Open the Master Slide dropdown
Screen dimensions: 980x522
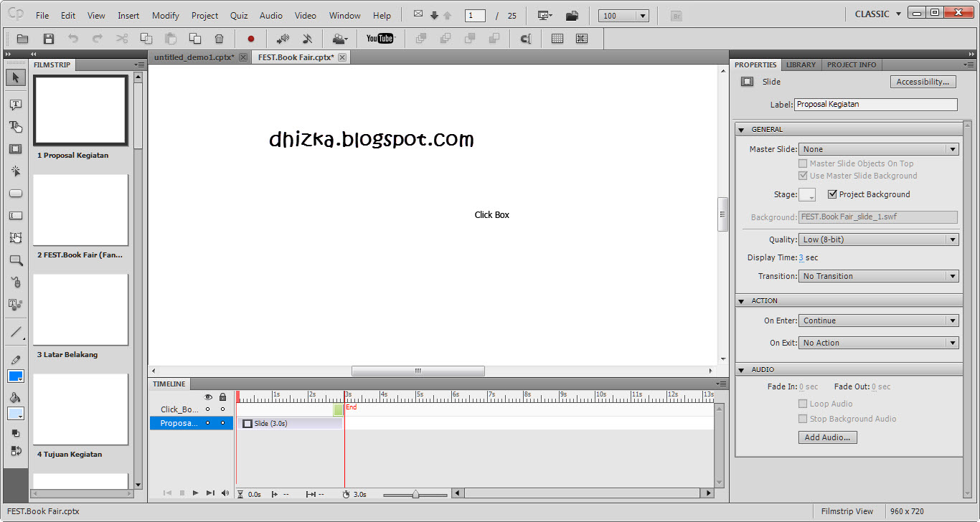pos(879,149)
